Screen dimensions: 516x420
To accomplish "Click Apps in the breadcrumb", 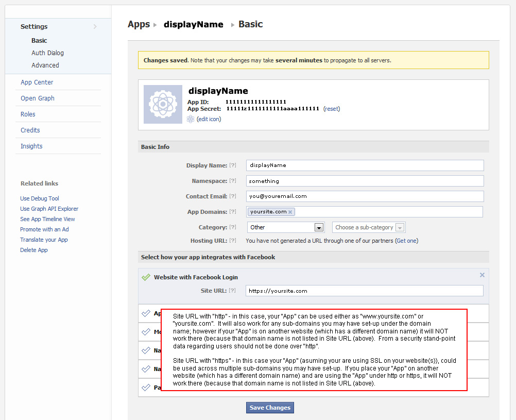I will (x=139, y=24).
